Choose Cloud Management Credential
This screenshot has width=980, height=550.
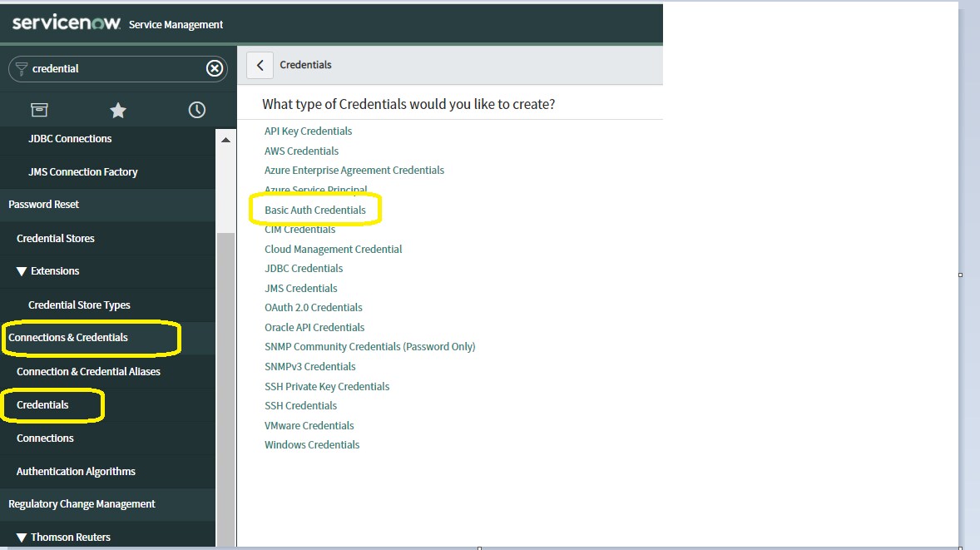point(333,249)
